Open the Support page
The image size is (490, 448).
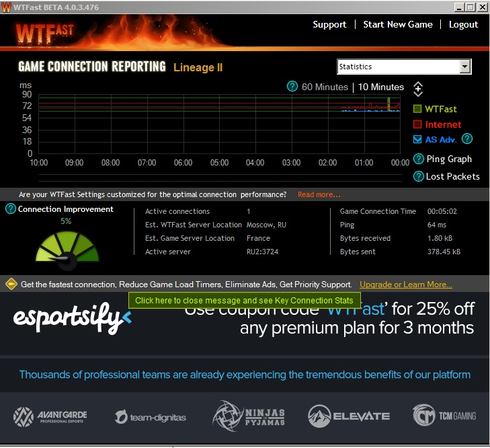(329, 24)
